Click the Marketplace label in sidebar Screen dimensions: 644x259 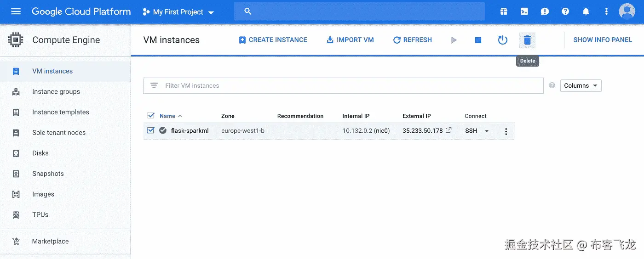click(51, 241)
